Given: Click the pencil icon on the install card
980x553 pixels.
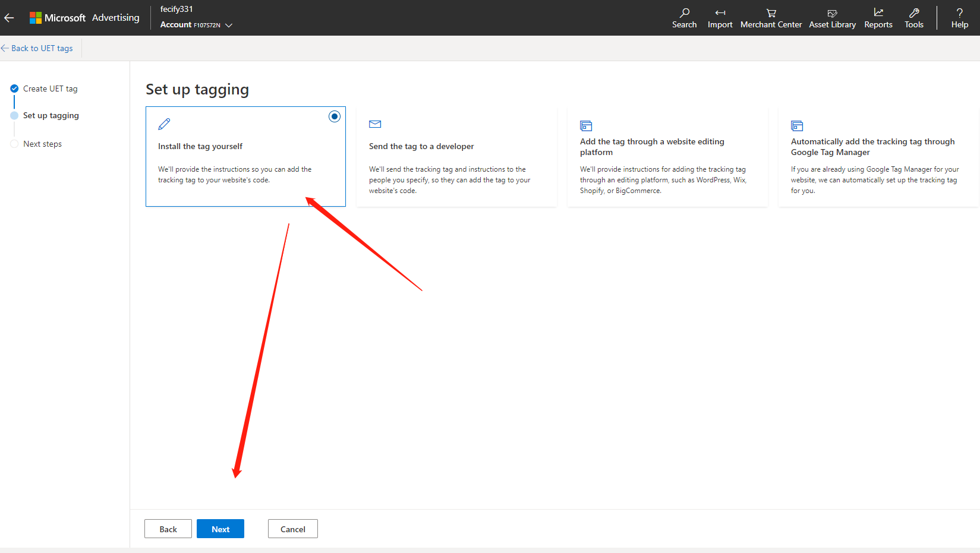Looking at the screenshot, I should tap(164, 124).
